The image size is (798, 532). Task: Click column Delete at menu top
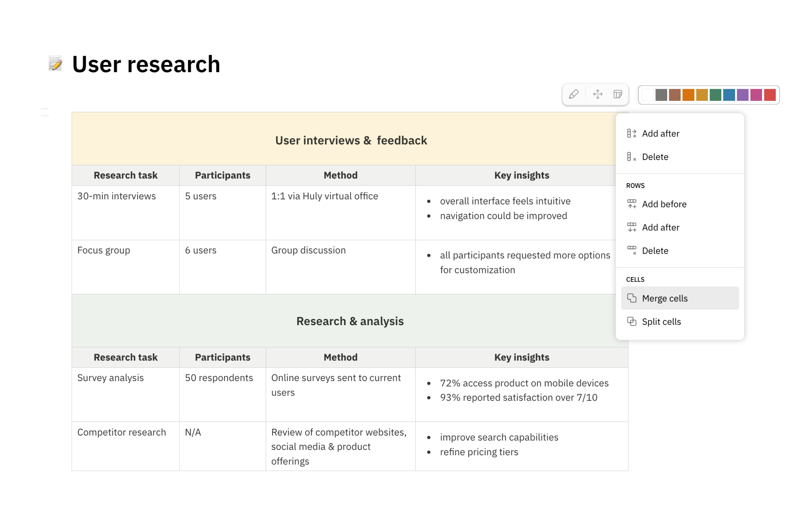tap(655, 157)
